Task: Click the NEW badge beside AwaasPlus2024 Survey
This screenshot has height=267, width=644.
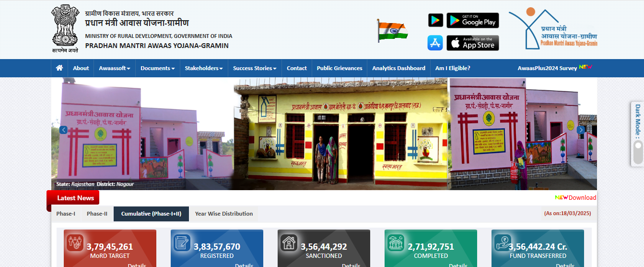Action: (585, 67)
